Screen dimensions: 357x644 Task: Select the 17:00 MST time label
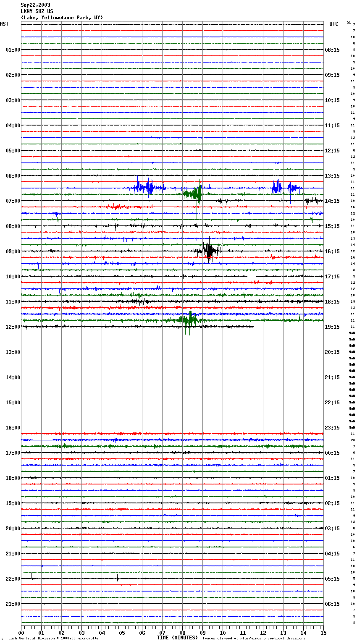(x=13, y=453)
